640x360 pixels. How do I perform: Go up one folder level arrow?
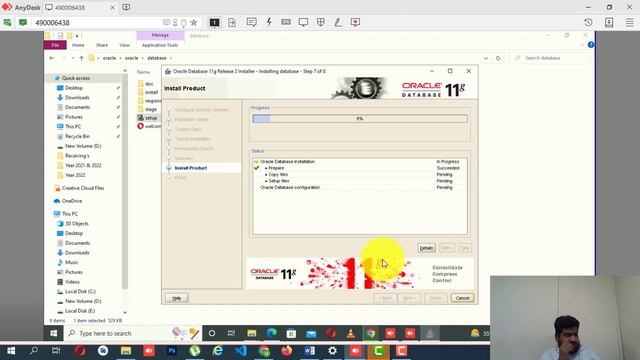pyautogui.click(x=81, y=58)
